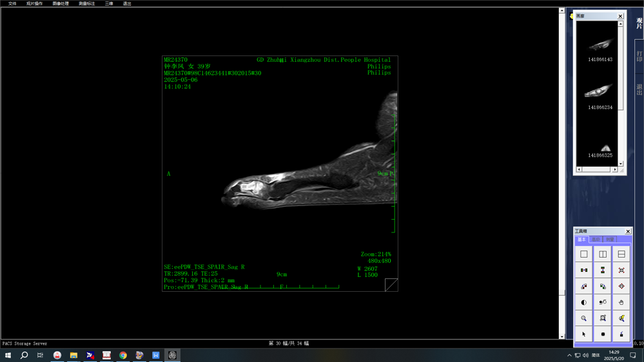This screenshot has width=644, height=362.
Task: Open the 测量标注 menu
Action: (x=86, y=4)
